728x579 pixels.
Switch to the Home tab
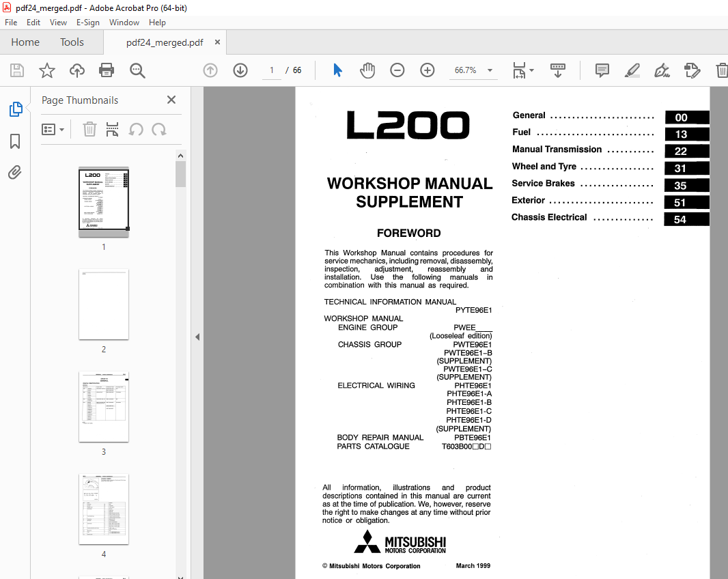(25, 42)
